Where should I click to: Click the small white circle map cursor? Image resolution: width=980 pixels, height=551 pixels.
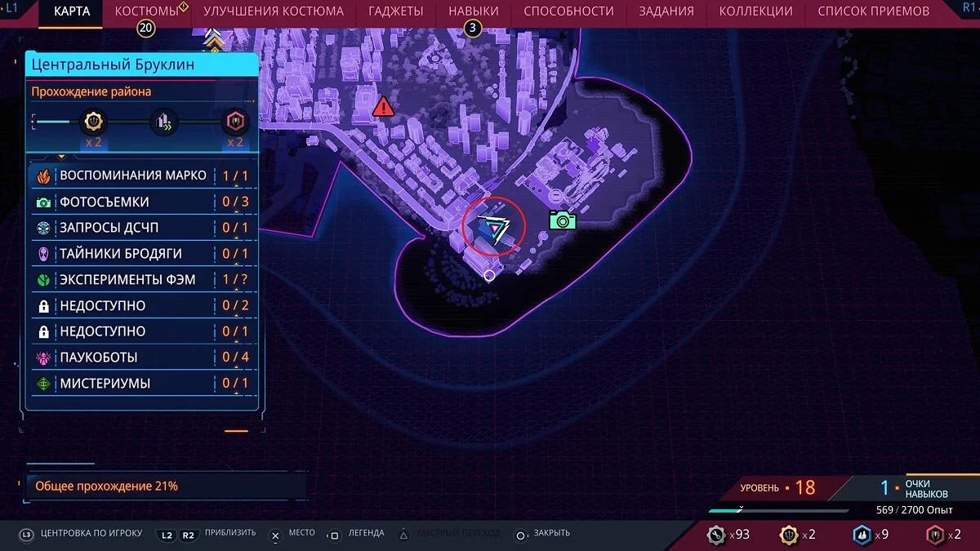point(489,276)
